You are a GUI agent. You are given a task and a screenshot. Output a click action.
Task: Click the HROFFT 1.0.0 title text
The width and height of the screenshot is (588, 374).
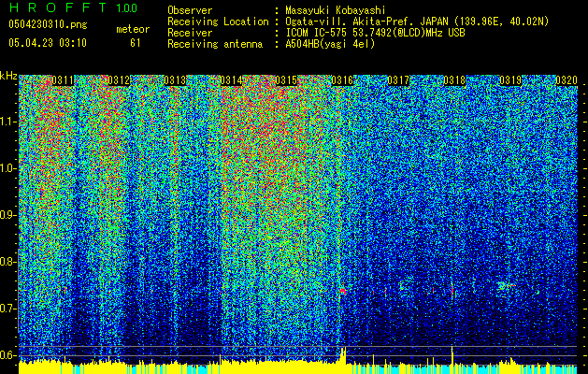(73, 7)
